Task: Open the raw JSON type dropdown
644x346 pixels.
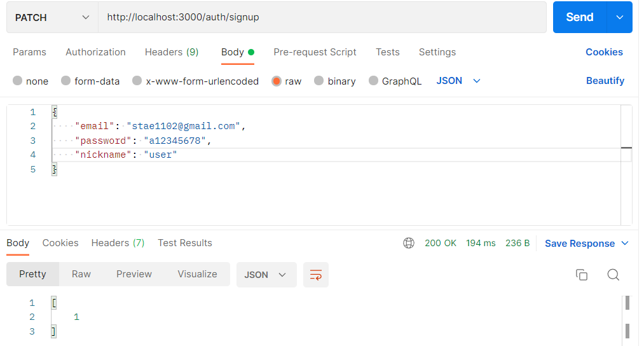Action: (458, 81)
